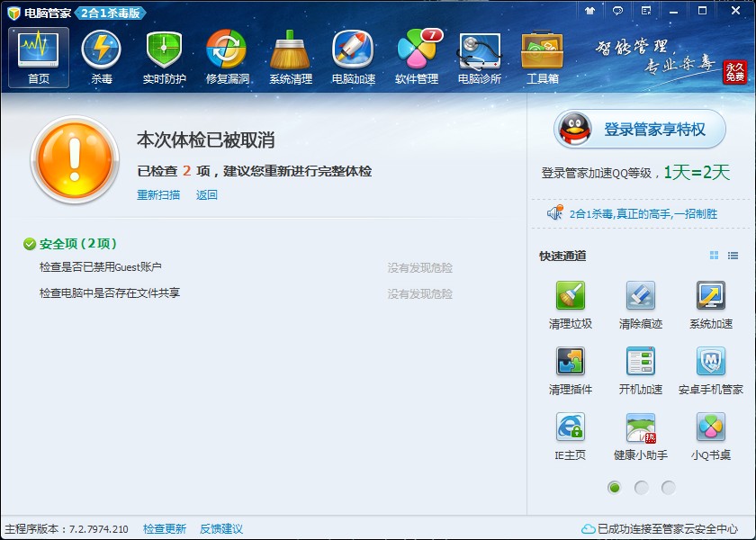The height and width of the screenshot is (540, 756).
Task: Open 小Q书桌 shortcut
Action: pos(711,436)
